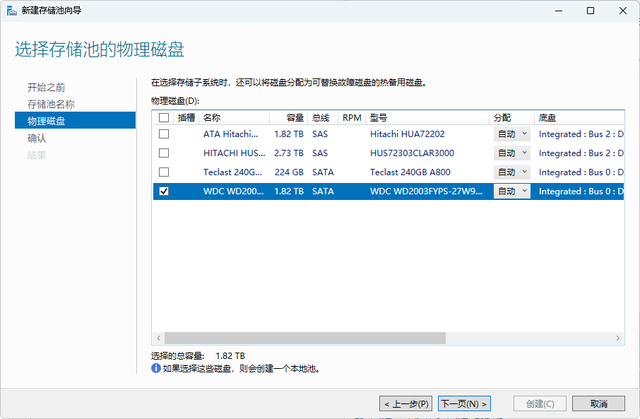Sort by RPM column header
Viewport: 640px width, 419px height.
point(351,118)
